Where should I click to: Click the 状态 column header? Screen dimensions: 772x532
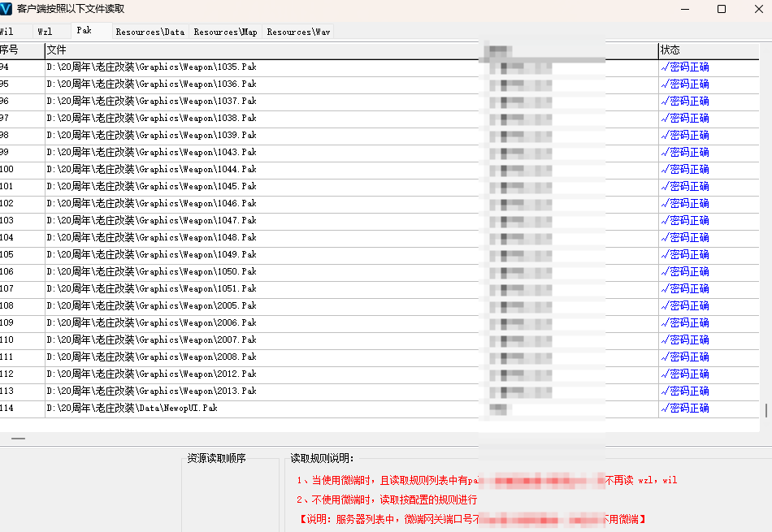[x=708, y=50]
